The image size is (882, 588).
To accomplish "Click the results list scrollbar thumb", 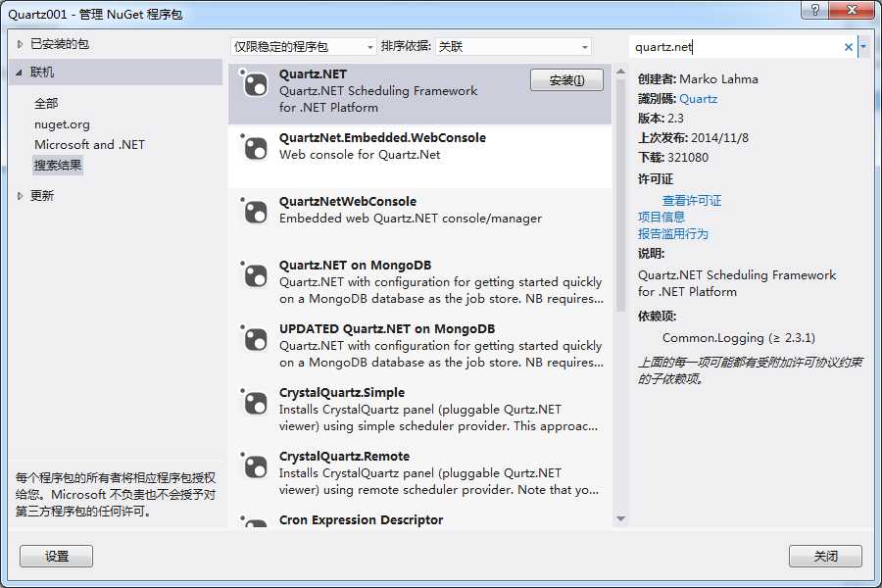I will click(x=620, y=195).
